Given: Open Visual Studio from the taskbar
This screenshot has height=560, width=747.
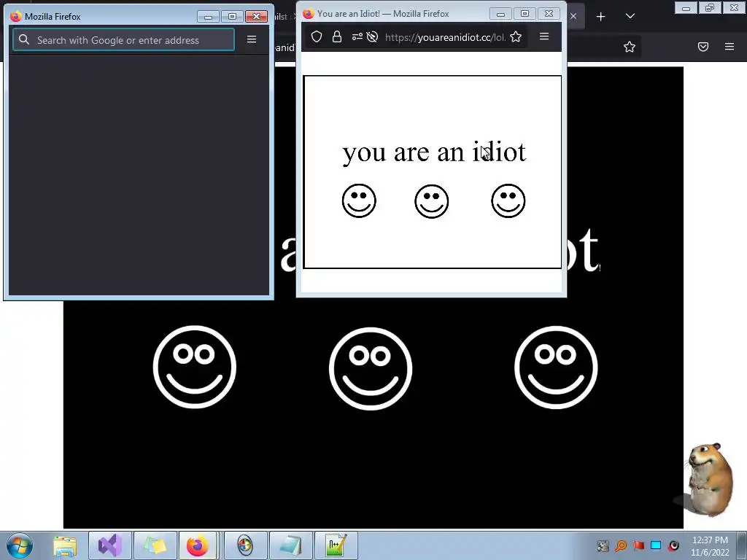Looking at the screenshot, I should pos(110,545).
